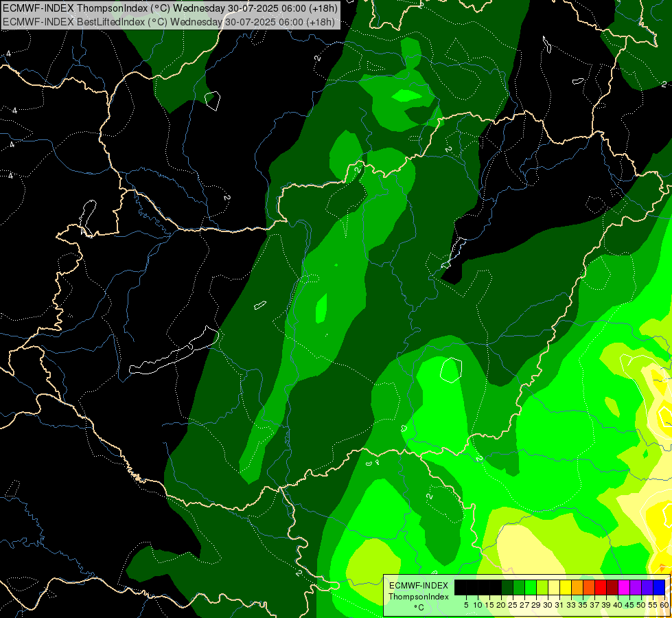Click the orange-red 35–37 legend swatch

click(x=589, y=587)
